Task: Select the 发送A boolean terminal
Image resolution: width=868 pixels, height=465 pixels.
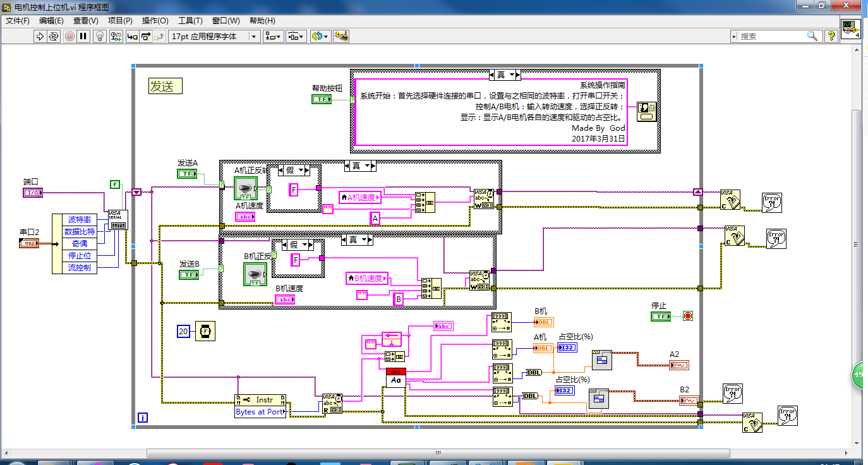Action: coord(188,173)
